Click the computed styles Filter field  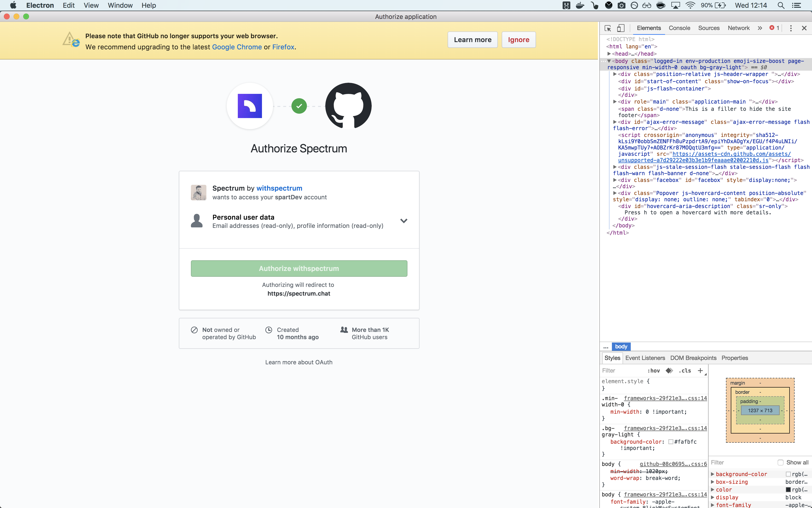pyautogui.click(x=742, y=462)
